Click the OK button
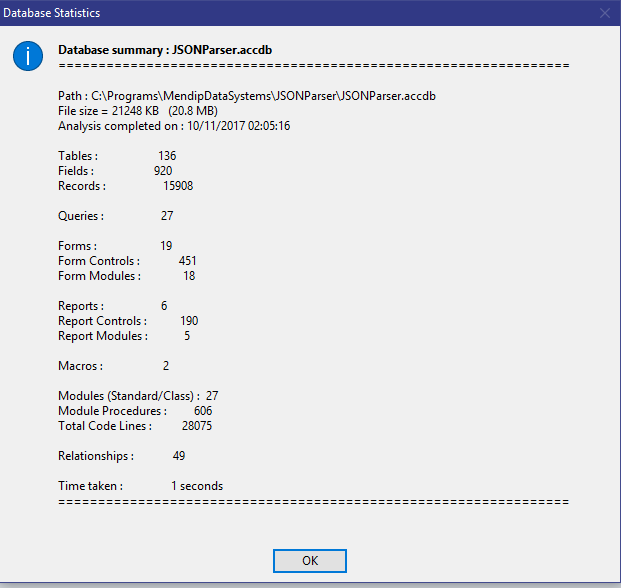621x588 pixels. click(310, 561)
